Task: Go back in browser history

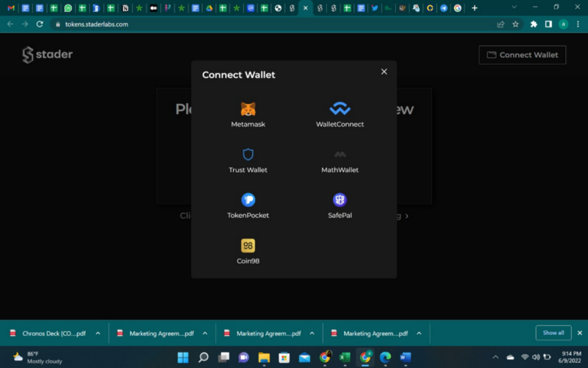Action: (x=10, y=24)
